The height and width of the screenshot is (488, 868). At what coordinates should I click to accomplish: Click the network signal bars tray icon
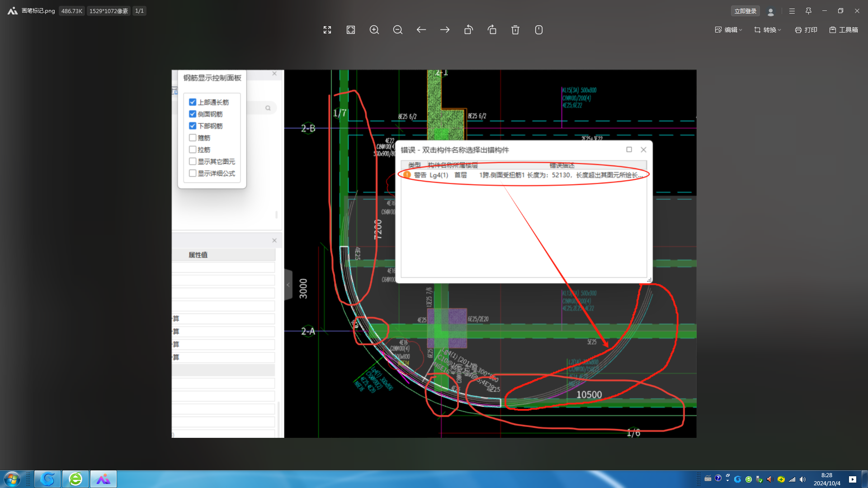click(792, 479)
